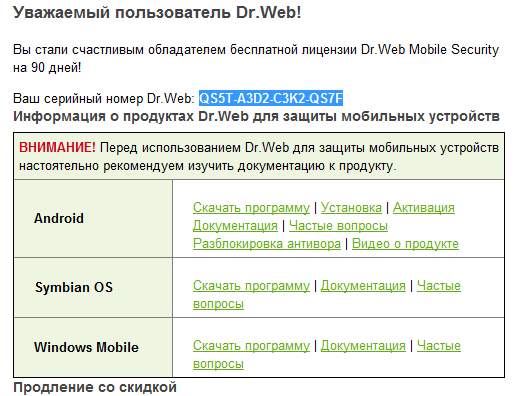Open Symbian OS 'Документация' link
Image resolution: width=526 pixels, height=396 pixels.
click(363, 286)
